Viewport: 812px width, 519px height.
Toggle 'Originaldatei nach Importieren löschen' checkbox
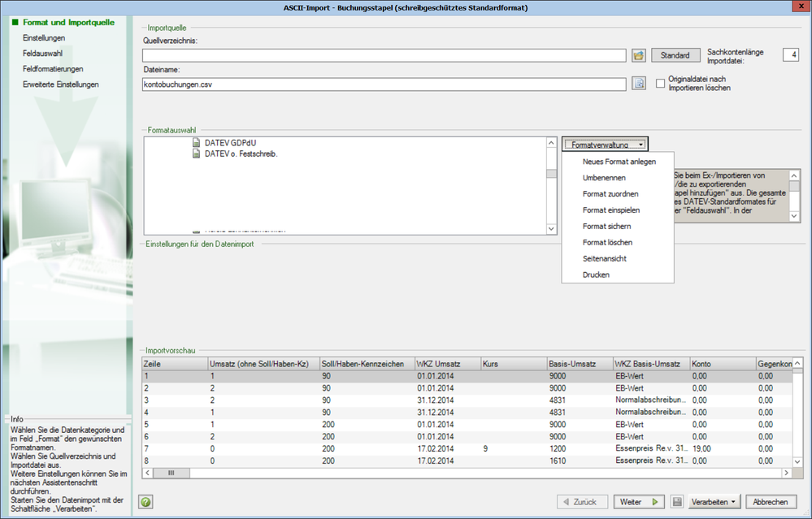[x=661, y=83]
